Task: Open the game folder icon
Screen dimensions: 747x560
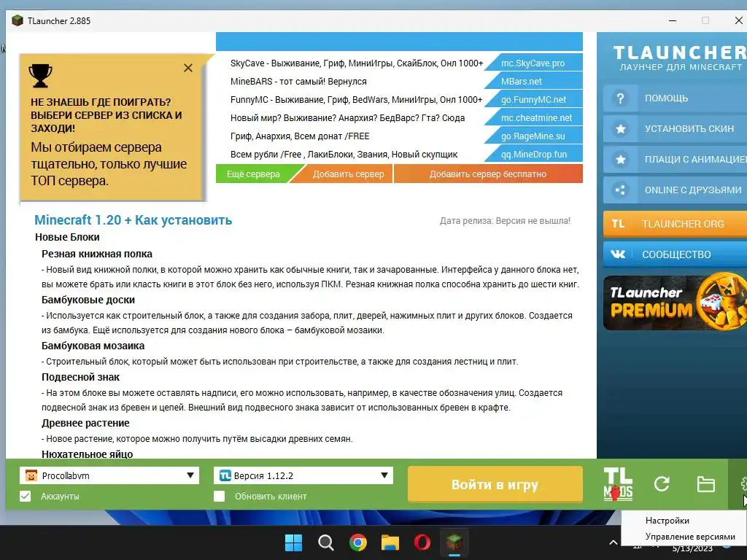Action: coord(705,484)
